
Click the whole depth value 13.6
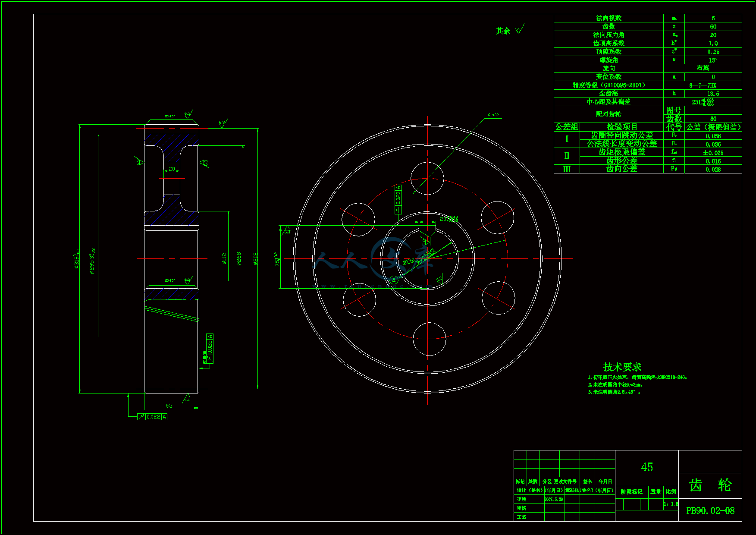(713, 94)
